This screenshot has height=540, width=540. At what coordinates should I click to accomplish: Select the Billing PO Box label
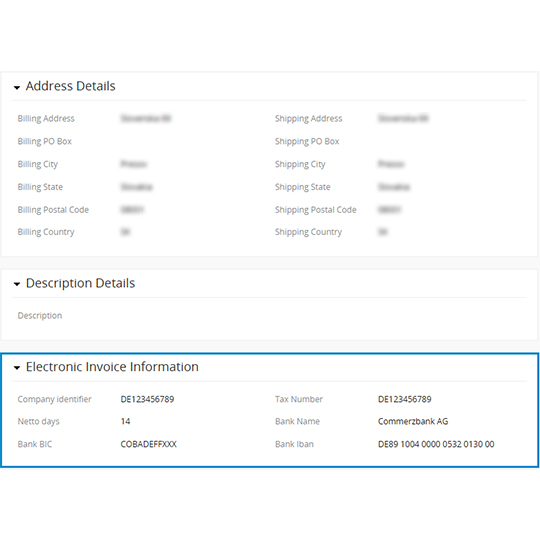coord(45,141)
